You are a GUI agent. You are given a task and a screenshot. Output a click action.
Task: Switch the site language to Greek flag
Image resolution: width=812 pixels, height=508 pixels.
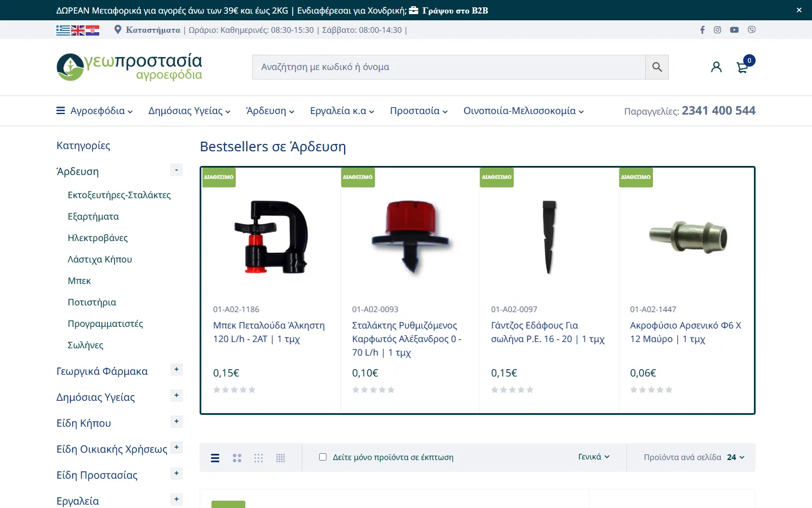63,30
